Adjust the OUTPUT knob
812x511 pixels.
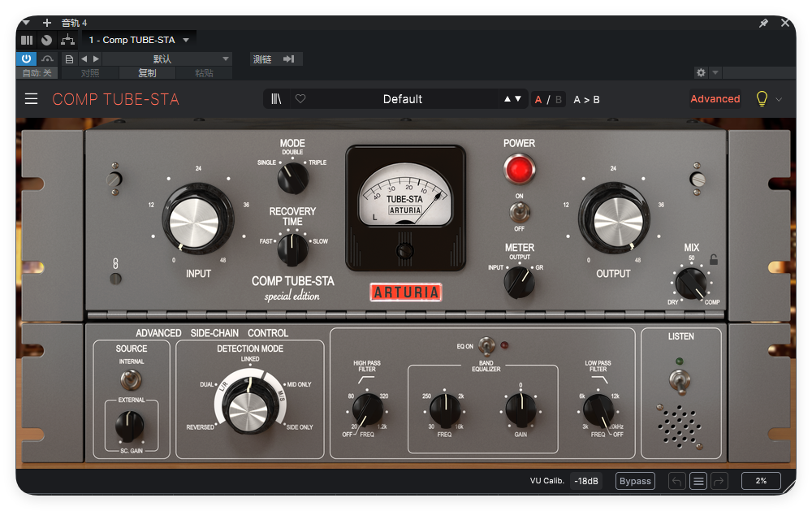[615, 219]
